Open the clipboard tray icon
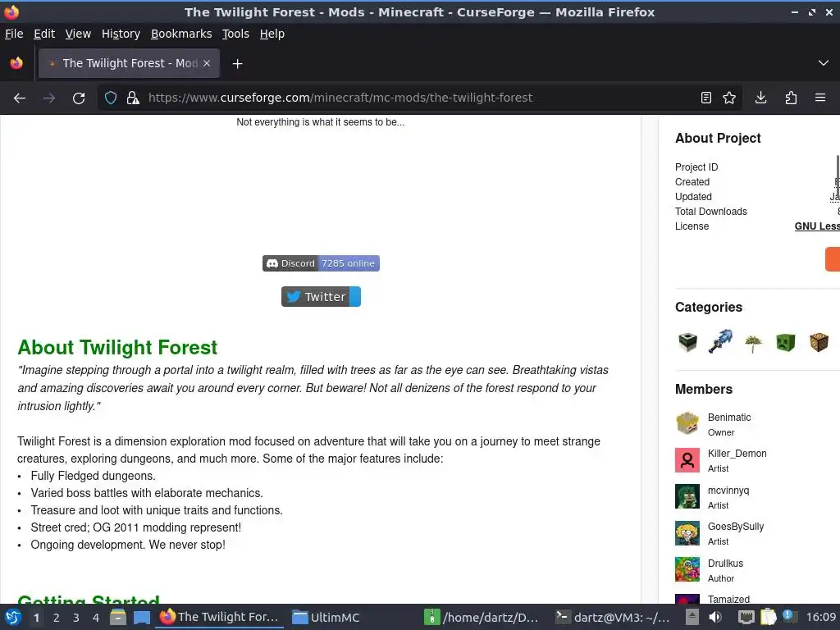This screenshot has height=630, width=840. [x=768, y=618]
